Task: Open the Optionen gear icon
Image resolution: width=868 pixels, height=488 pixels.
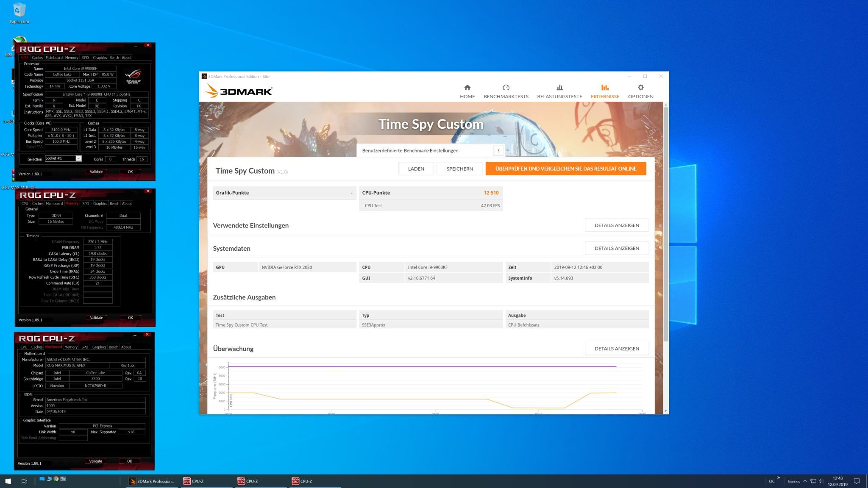Action: tap(640, 87)
